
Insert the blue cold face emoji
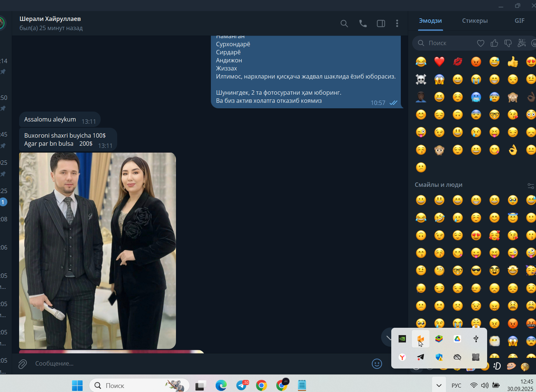[476, 97]
